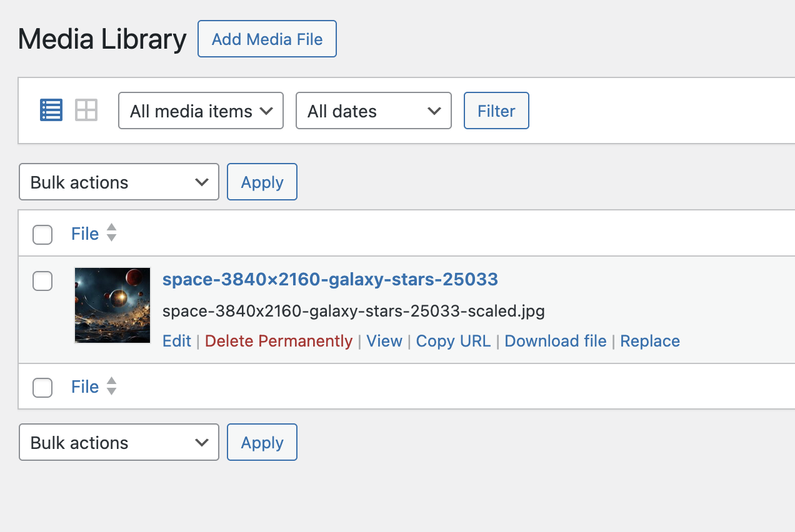Check the space galaxy image row checkbox

pos(42,281)
